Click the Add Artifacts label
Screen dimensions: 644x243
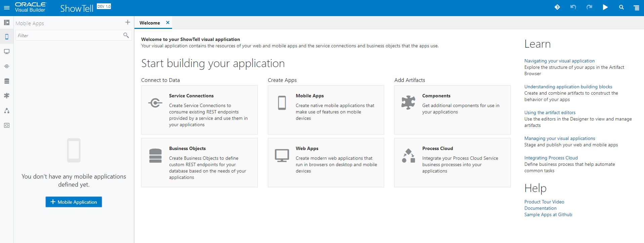(x=410, y=80)
